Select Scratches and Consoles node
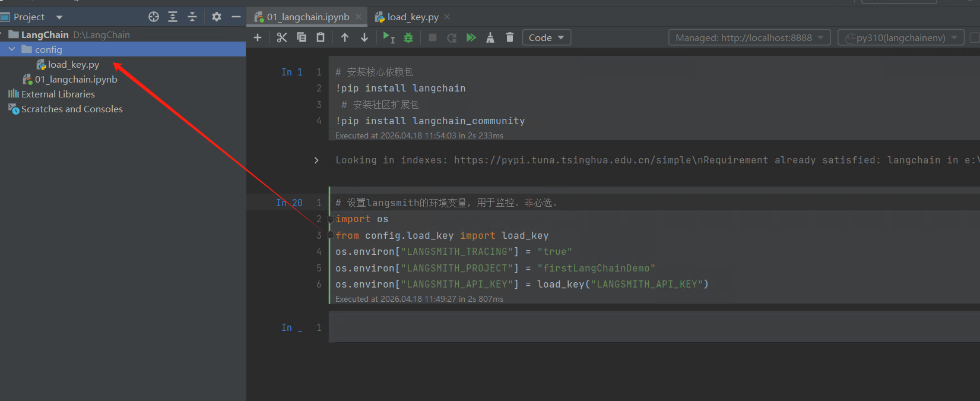 point(72,109)
